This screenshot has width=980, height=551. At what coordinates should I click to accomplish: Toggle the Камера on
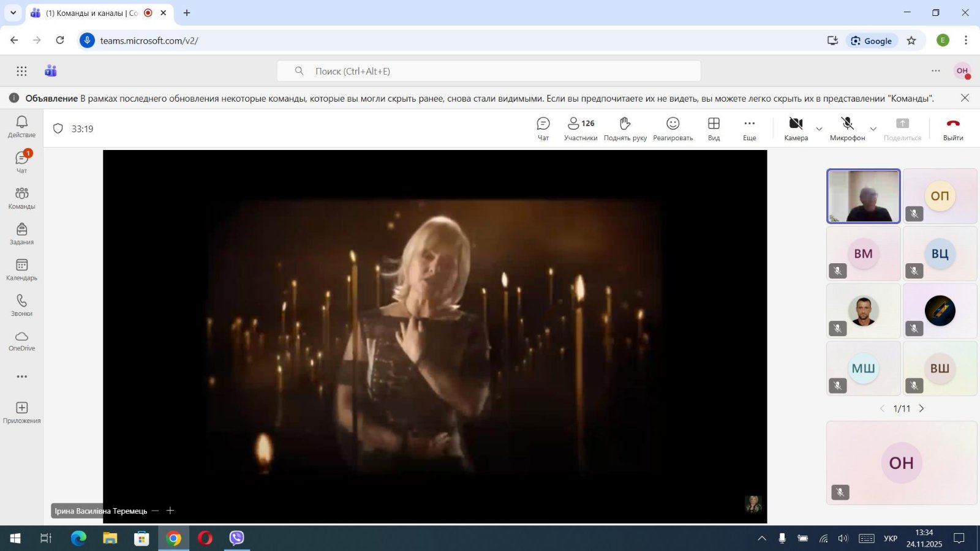click(x=796, y=129)
